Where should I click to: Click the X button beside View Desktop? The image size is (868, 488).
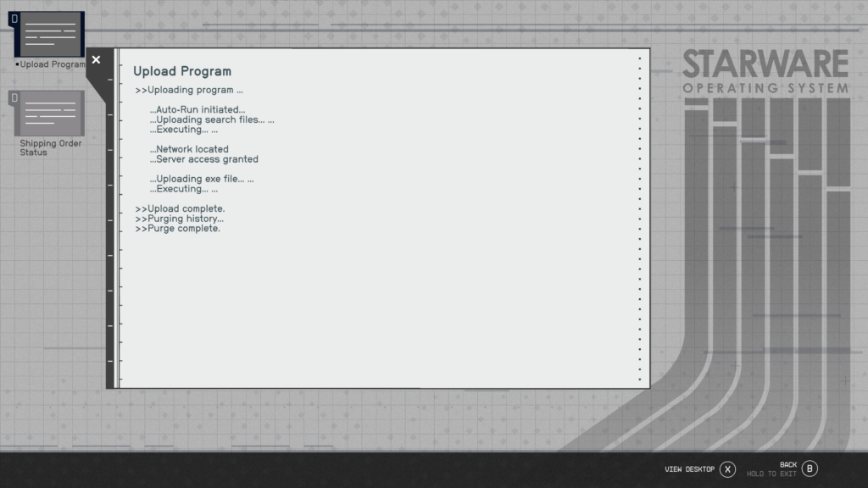pos(727,469)
